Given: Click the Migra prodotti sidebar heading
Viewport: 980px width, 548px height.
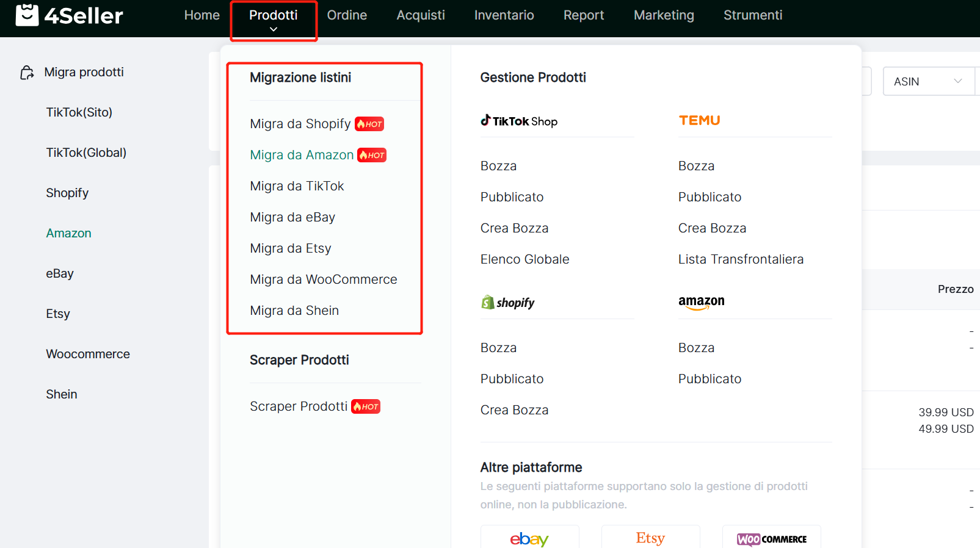Looking at the screenshot, I should coord(84,72).
